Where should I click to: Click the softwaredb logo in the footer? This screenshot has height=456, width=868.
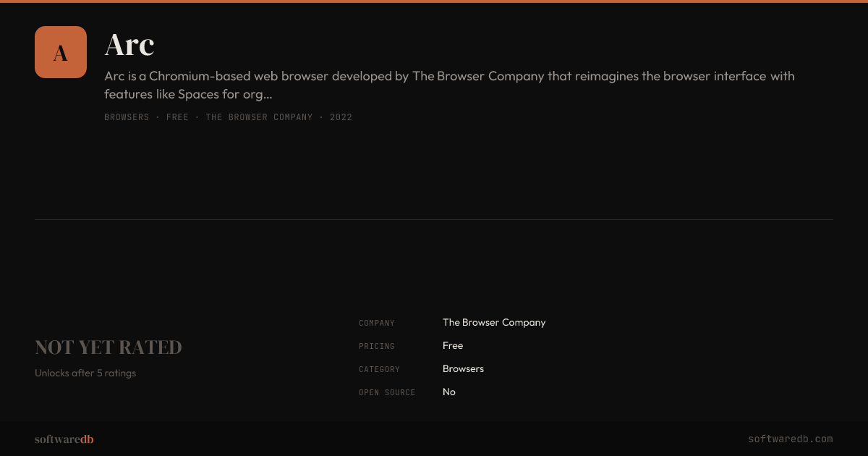coord(64,439)
